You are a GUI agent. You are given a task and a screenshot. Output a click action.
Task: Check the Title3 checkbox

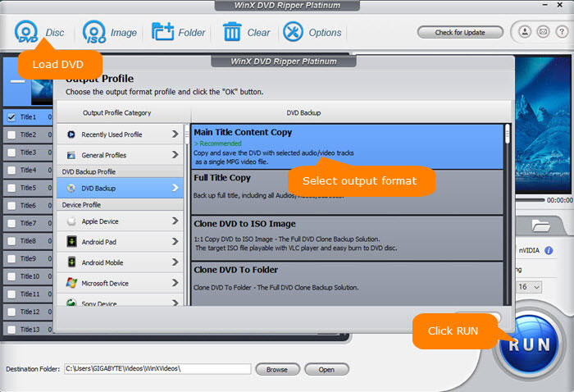(11, 153)
